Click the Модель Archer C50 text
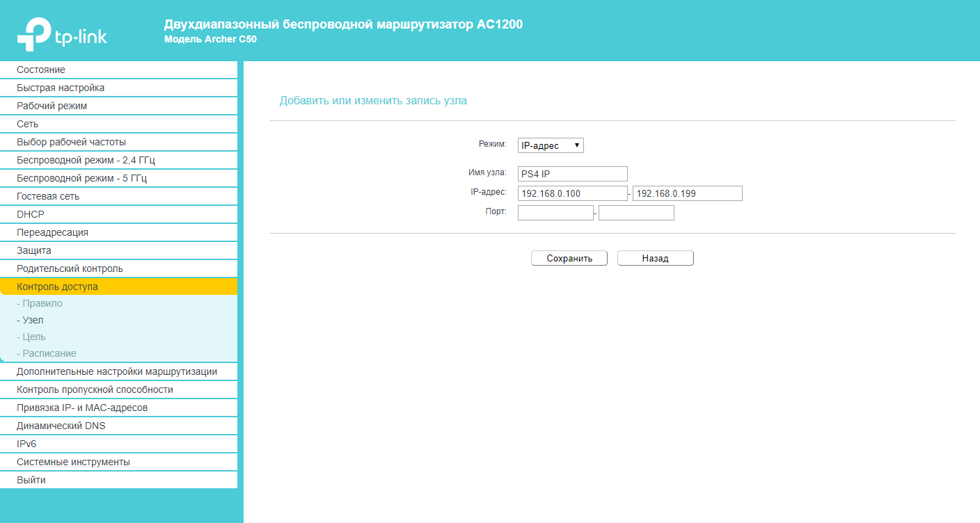The width and height of the screenshot is (980, 523). pyautogui.click(x=210, y=40)
